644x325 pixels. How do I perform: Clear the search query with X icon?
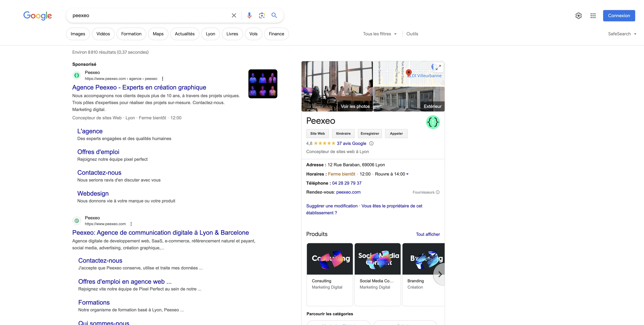coord(234,16)
